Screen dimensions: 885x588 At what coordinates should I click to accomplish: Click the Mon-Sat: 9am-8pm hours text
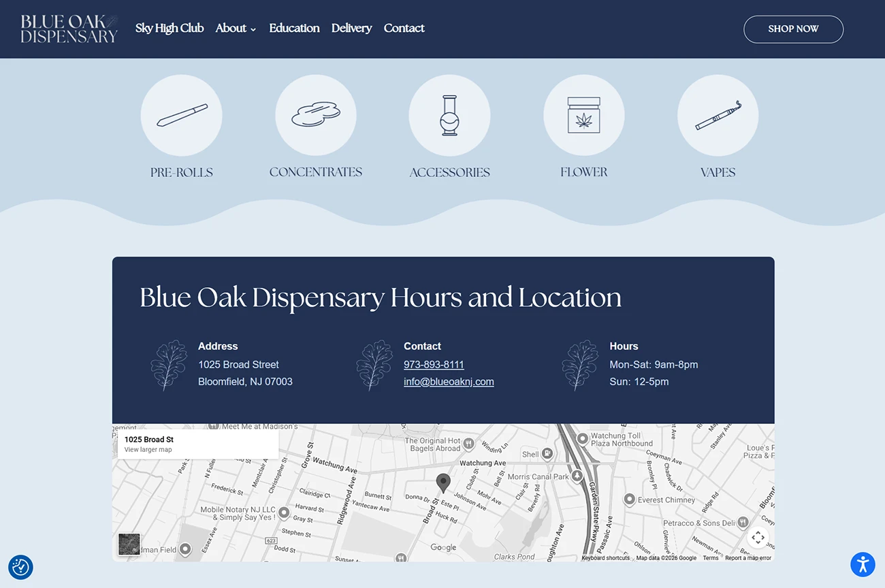[654, 365]
